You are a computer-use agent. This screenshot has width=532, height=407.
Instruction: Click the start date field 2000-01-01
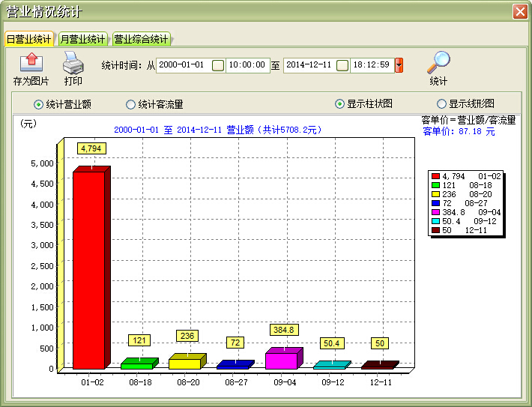182,65
